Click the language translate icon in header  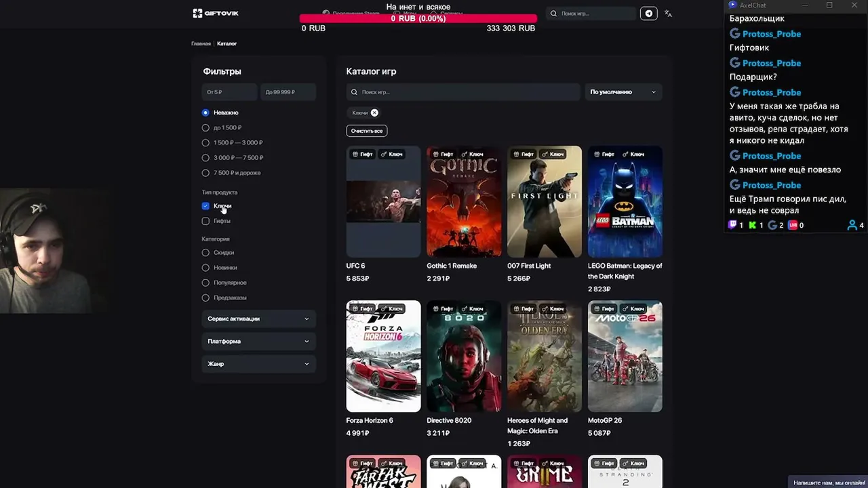[x=668, y=14]
